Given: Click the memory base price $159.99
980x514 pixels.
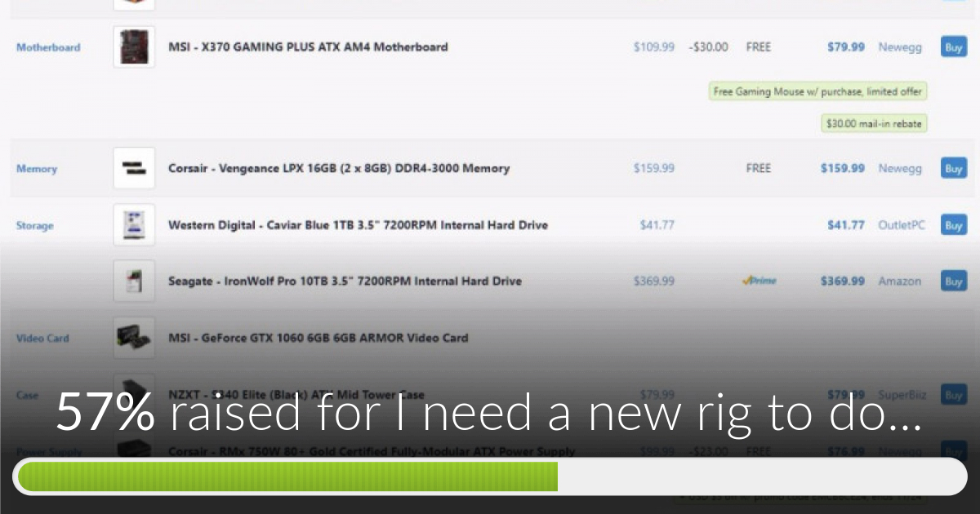Looking at the screenshot, I should 654,169.
